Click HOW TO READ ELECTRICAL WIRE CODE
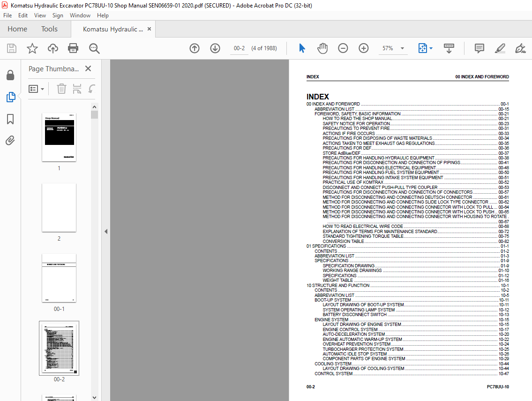532x401 pixels. 416,226
